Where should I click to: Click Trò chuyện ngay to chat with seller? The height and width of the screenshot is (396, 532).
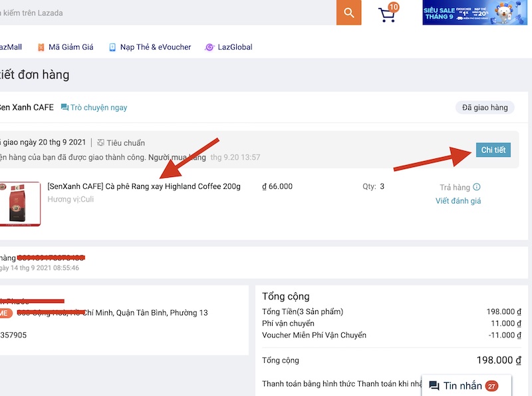click(98, 107)
